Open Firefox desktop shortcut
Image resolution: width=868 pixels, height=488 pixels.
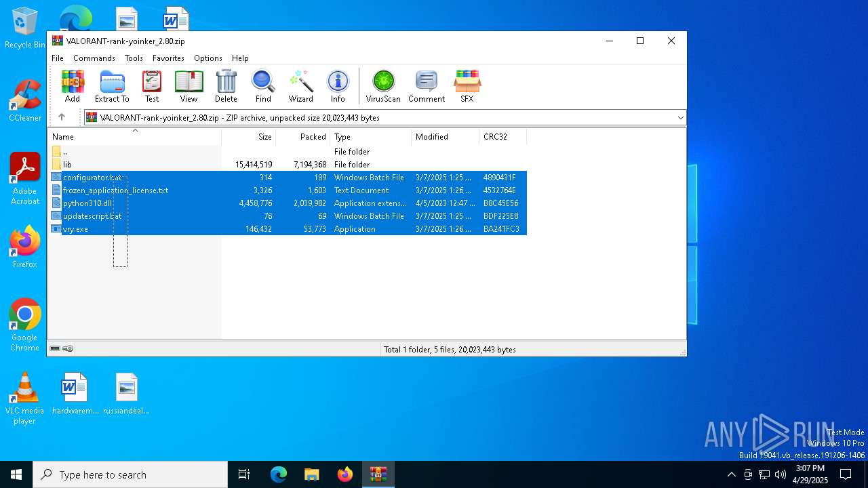tap(25, 247)
